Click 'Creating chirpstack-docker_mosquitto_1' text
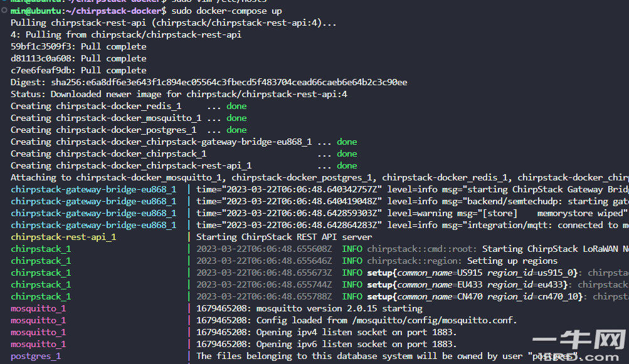Viewport: 629px width, 364px height. point(106,118)
